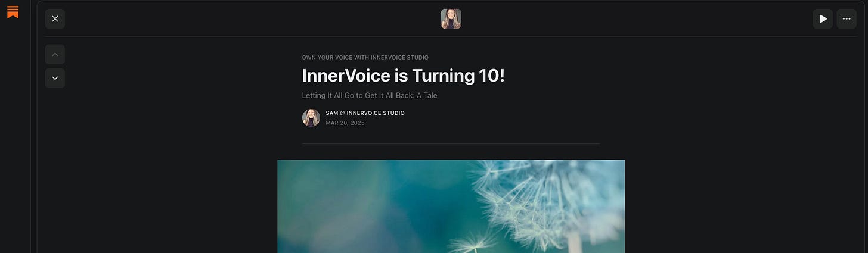This screenshot has width=868, height=253.
Task: Select the Letting It All Go subtitle
Action: click(x=370, y=95)
